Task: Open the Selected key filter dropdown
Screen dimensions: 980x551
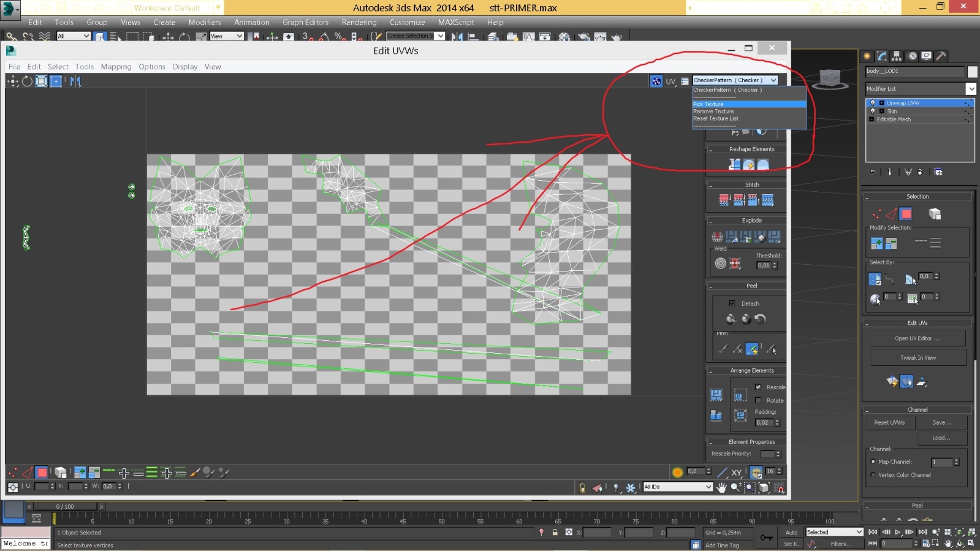Action: 834,532
